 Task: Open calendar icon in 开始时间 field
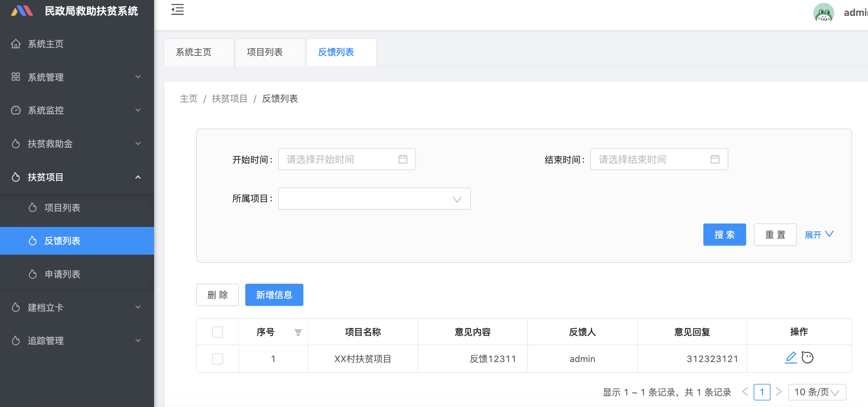(x=403, y=159)
